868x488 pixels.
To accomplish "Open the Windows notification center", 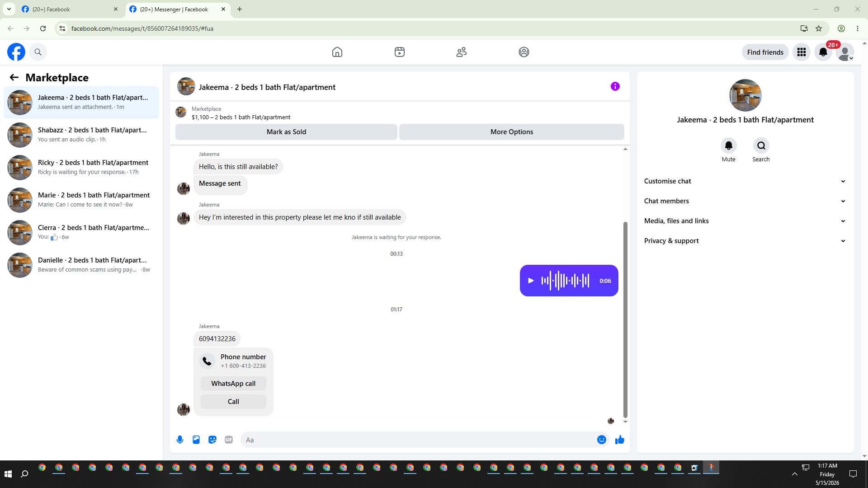I will point(853,474).
